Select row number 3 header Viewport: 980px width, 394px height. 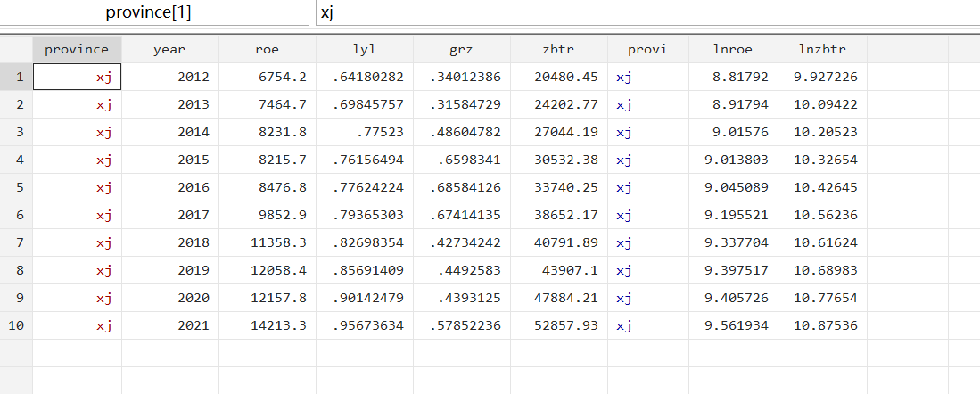coord(16,133)
